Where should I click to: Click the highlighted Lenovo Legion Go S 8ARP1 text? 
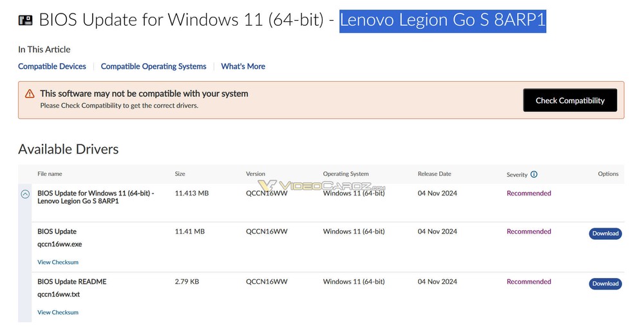(x=442, y=20)
